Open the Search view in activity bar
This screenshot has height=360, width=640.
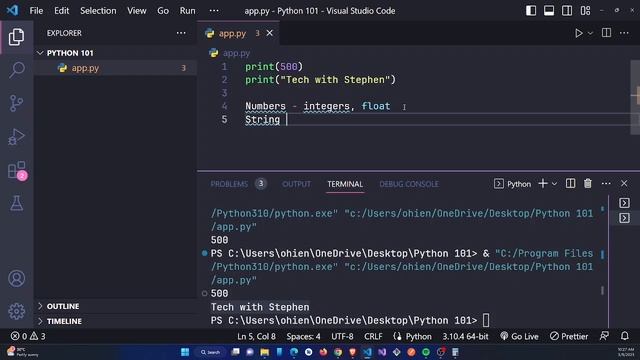(x=16, y=70)
